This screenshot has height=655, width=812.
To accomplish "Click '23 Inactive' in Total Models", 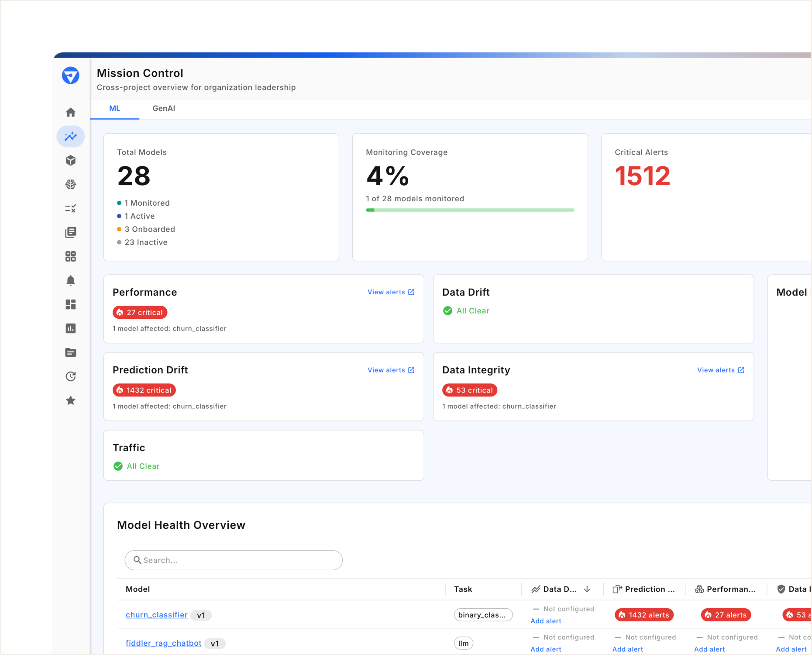I will pos(146,242).
